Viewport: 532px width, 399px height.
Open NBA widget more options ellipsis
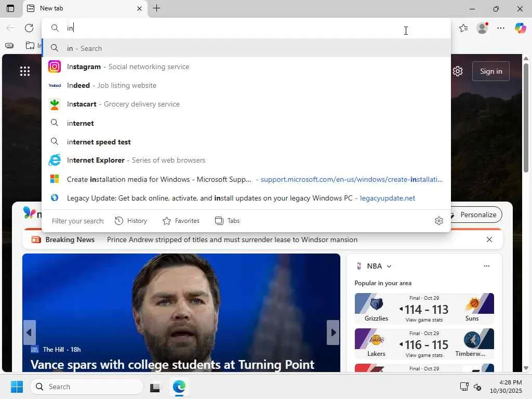tap(486, 266)
